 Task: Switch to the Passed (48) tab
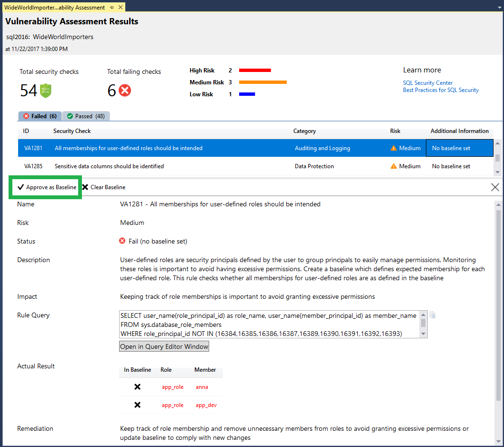click(x=86, y=116)
